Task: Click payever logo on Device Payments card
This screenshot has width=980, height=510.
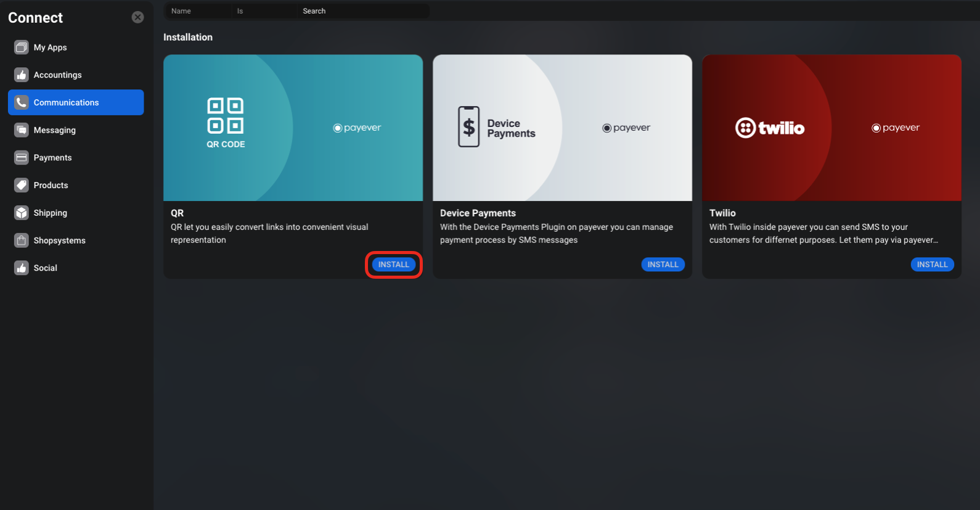Action: point(626,128)
